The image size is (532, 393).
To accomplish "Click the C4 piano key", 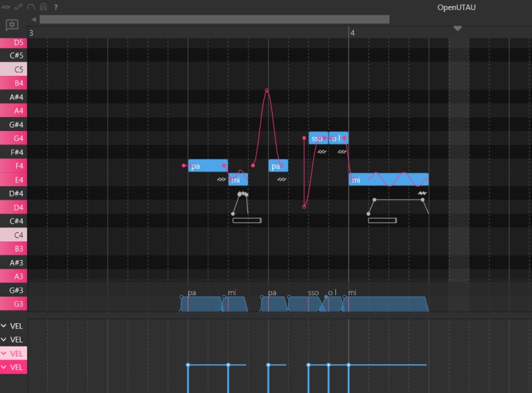I will pyautogui.click(x=13, y=235).
